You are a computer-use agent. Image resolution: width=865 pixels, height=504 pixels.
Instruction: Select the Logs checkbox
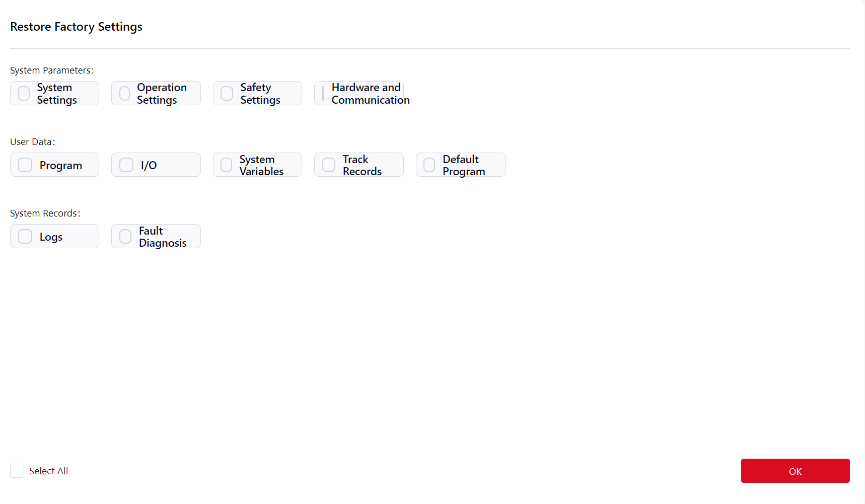point(25,237)
